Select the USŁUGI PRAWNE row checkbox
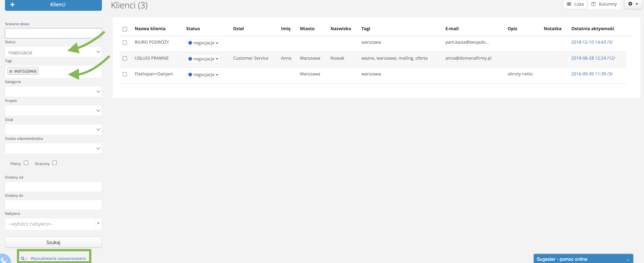Viewport: 644px width, 263px height. tap(125, 59)
